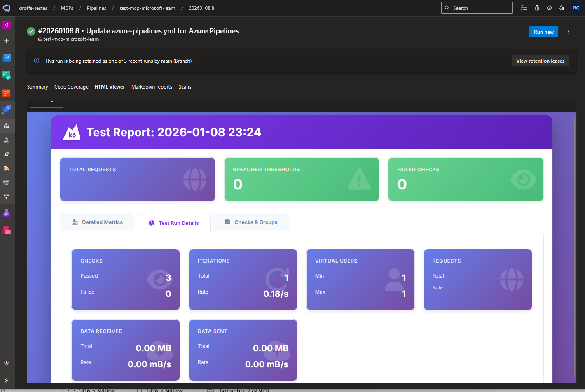Screen dimensions: 585x392
Task: Open Releases rocket icon in sidebar
Action: [6, 154]
